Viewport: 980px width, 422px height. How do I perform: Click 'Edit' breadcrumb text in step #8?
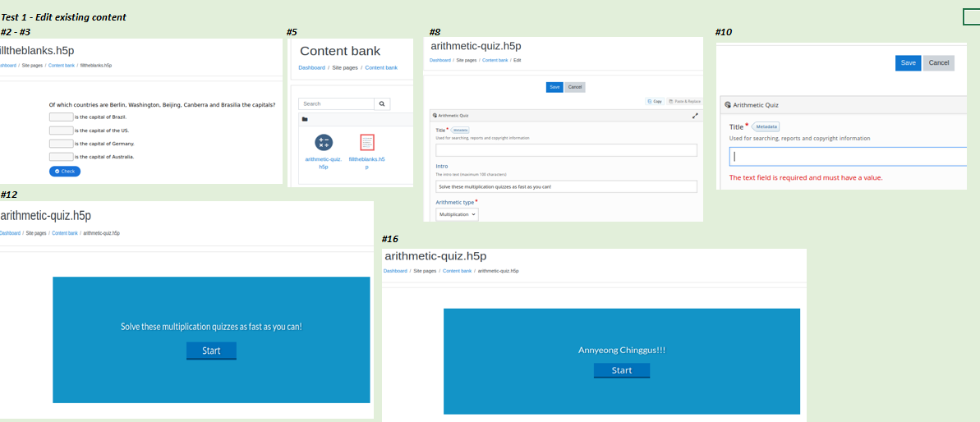(517, 61)
